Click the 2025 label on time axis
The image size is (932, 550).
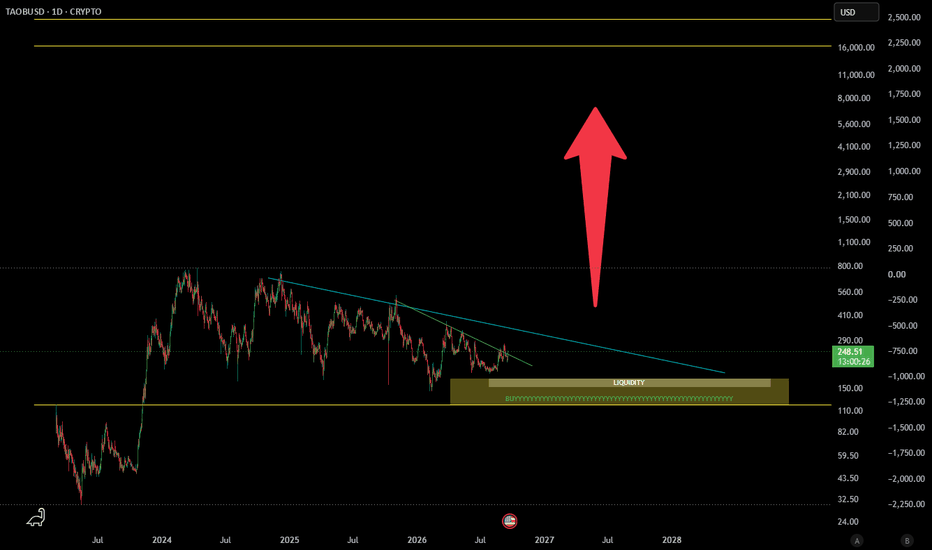[289, 540]
